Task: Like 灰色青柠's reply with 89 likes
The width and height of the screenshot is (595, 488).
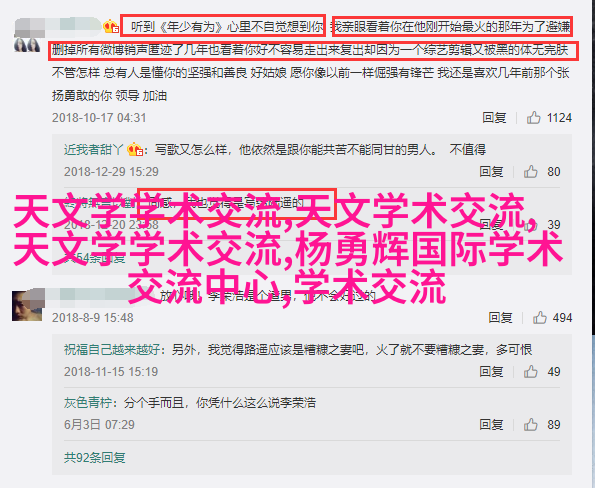Action: pos(530,425)
